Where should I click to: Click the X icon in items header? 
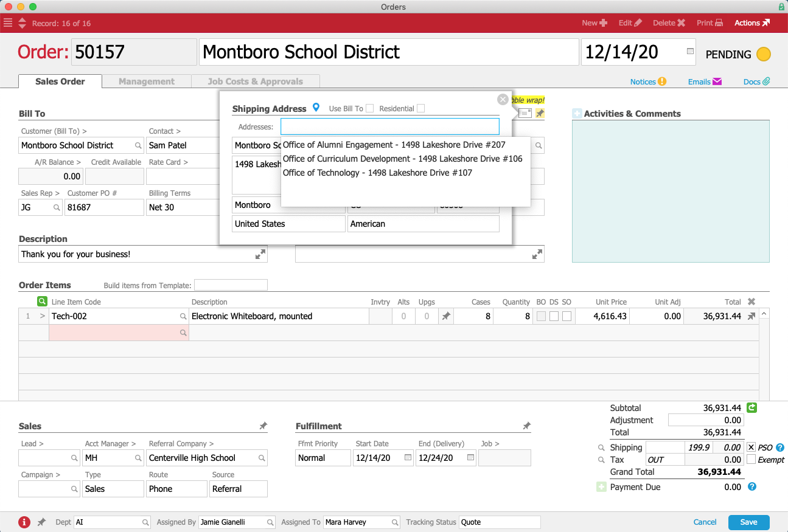pos(751,302)
